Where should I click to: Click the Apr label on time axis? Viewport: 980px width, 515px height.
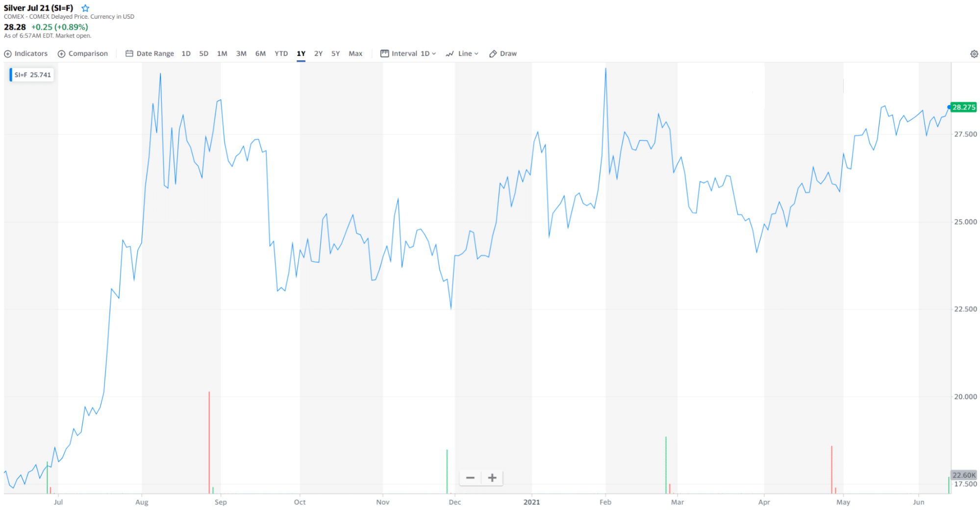click(764, 502)
